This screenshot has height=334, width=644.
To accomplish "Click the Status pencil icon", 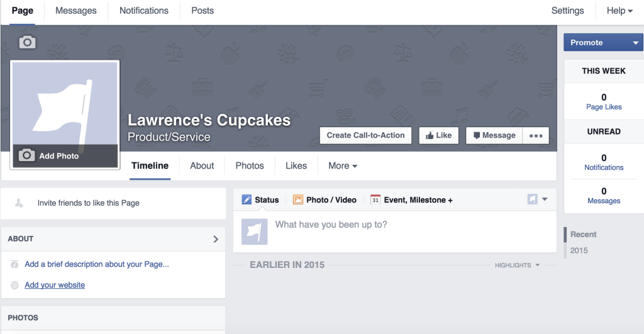I will tap(247, 199).
